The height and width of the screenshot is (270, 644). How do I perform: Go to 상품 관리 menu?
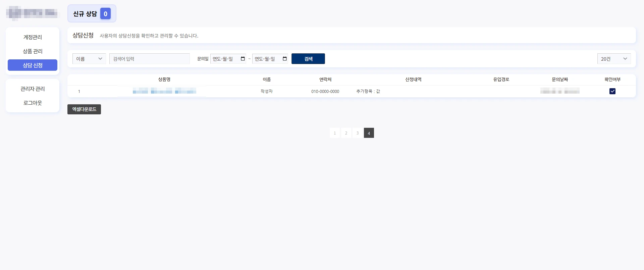coord(33,51)
